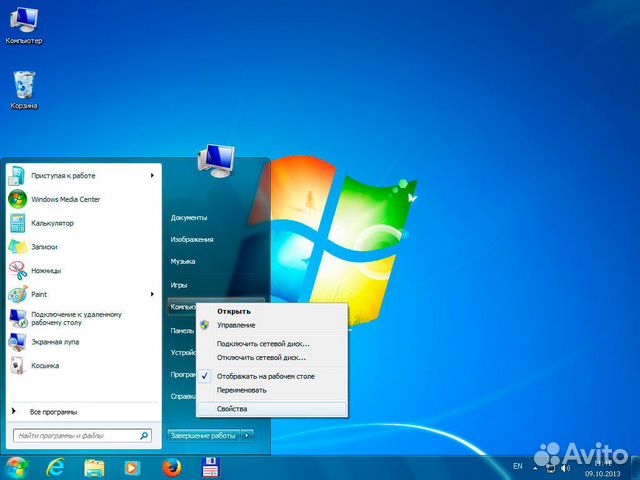640x480 pixels.
Task: Expand the Paint recent files arrow
Action: tap(152, 294)
